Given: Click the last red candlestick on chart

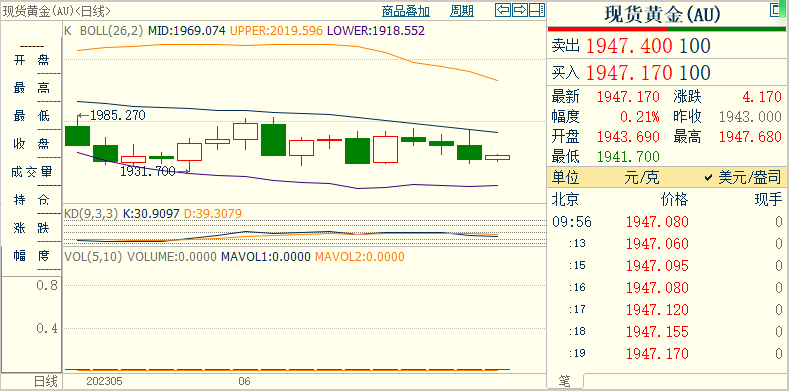Looking at the screenshot, I should [x=497, y=158].
